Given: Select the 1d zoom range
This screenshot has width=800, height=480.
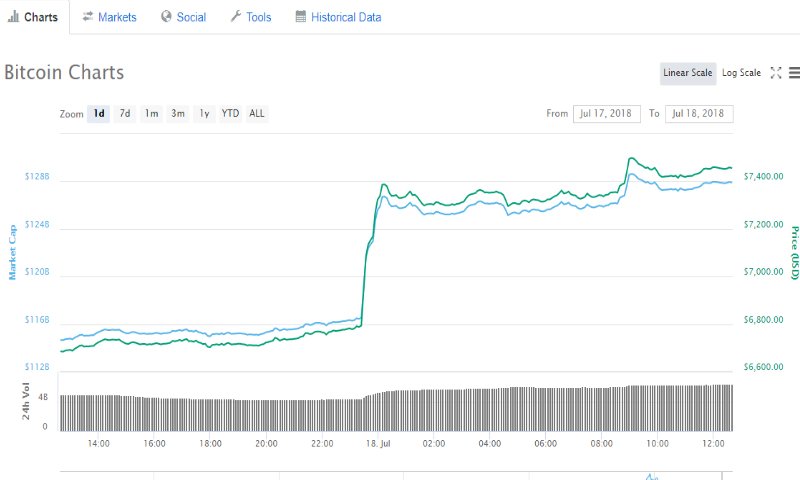Looking at the screenshot, I should tap(99, 114).
